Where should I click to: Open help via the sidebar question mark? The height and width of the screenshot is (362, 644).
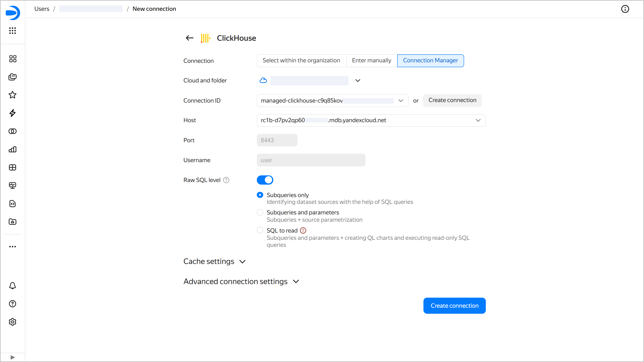pyautogui.click(x=13, y=304)
